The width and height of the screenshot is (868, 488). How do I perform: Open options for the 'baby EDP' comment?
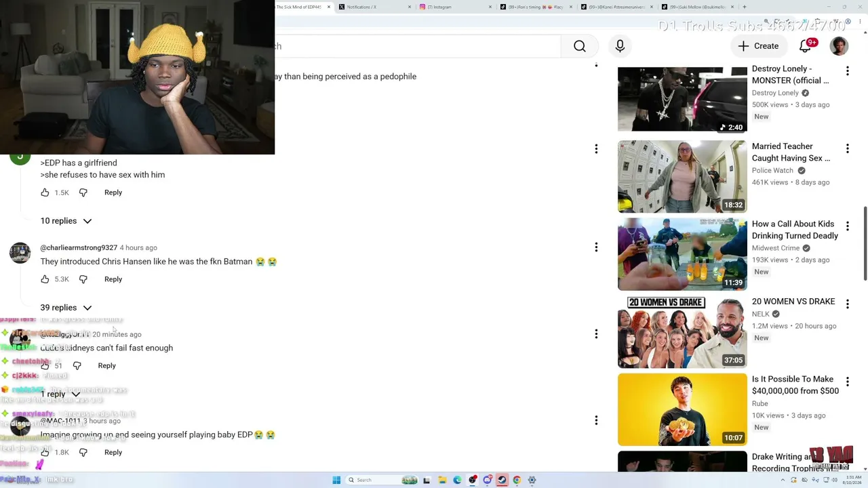click(596, 421)
